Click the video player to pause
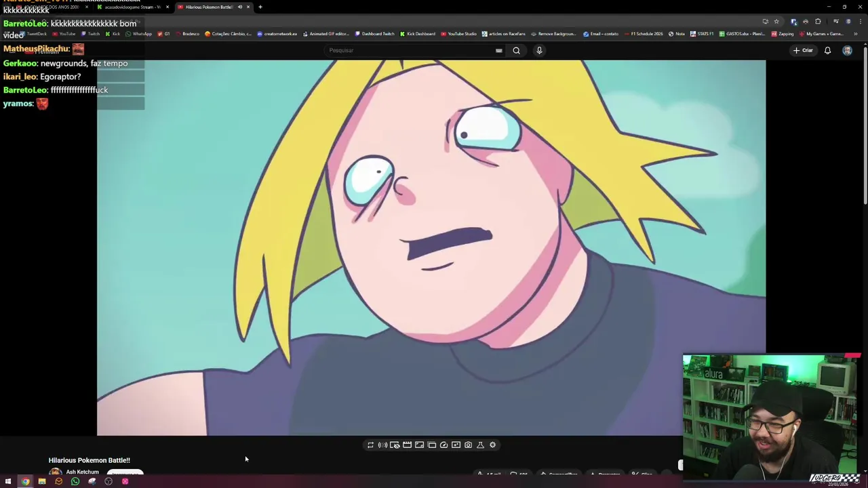Image resolution: width=868 pixels, height=488 pixels. click(x=431, y=247)
